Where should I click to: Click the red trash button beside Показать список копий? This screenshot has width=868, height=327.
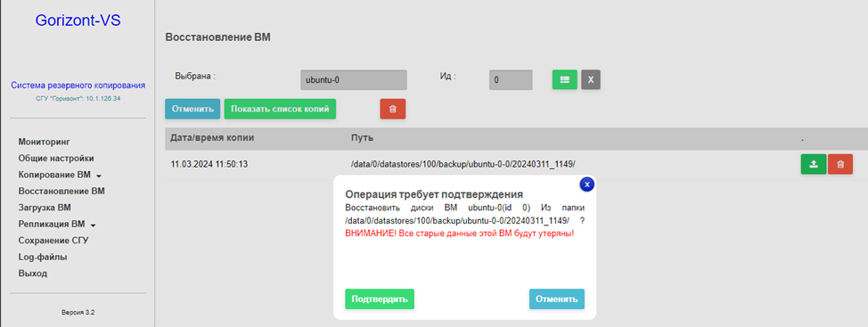click(392, 109)
